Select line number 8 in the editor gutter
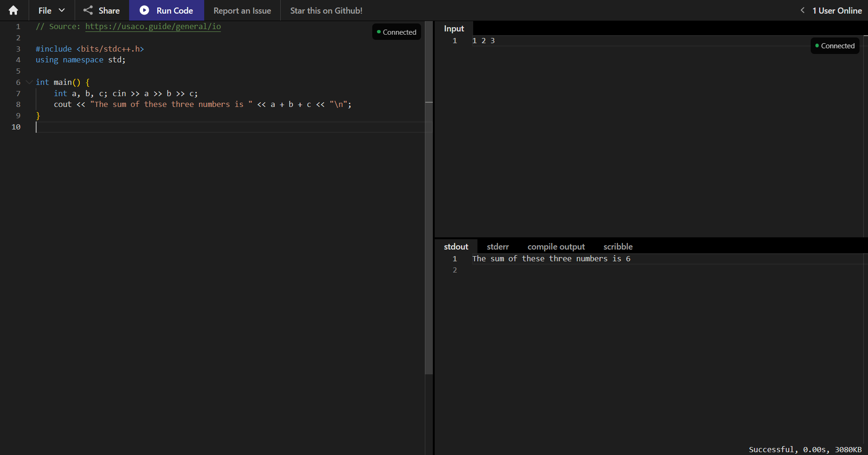The image size is (868, 455). [18, 104]
